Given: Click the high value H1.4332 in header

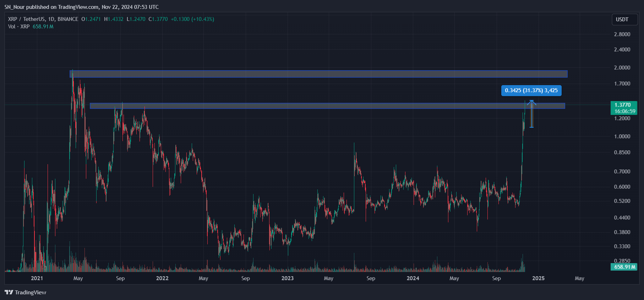Looking at the screenshot, I should point(114,19).
